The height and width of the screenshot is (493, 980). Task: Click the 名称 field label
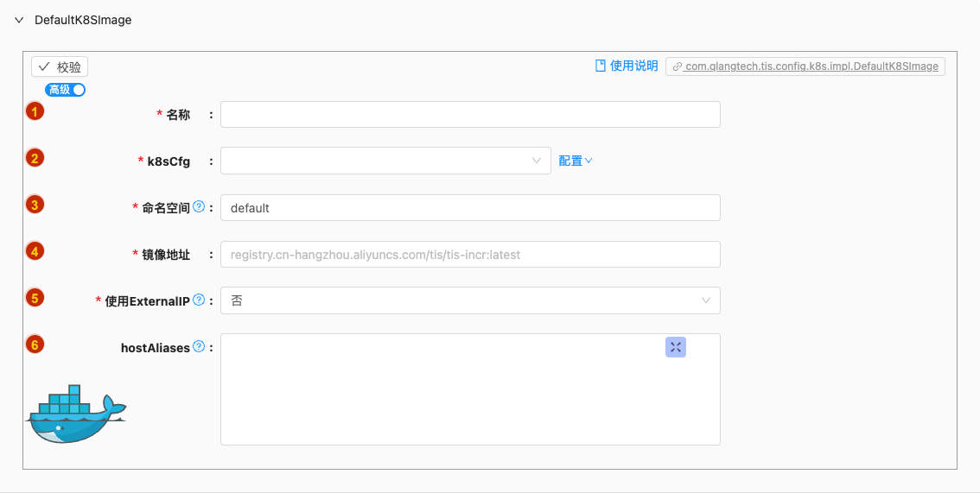pos(178,115)
